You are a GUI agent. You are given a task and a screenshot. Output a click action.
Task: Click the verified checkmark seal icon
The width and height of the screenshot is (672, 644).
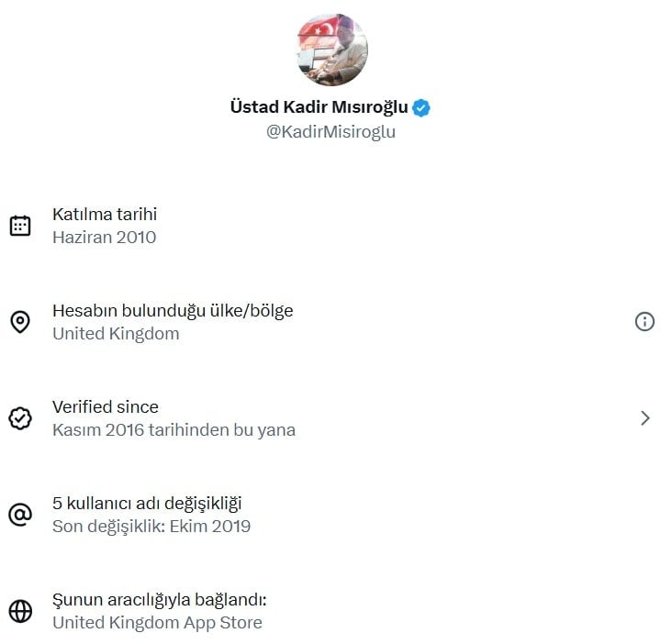pos(20,418)
